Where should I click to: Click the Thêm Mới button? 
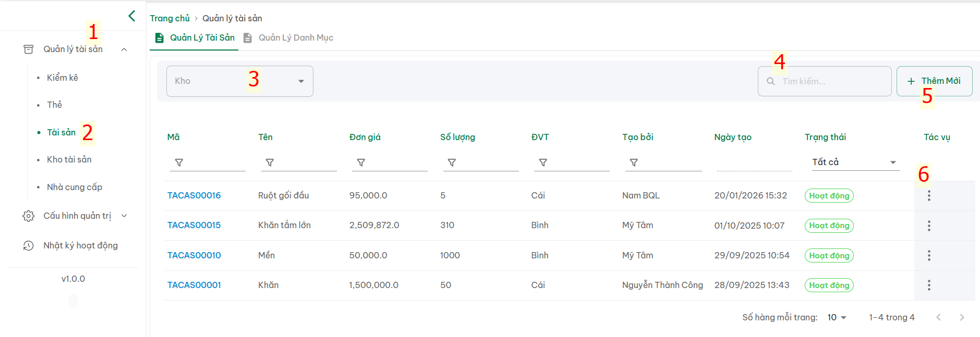tap(934, 81)
